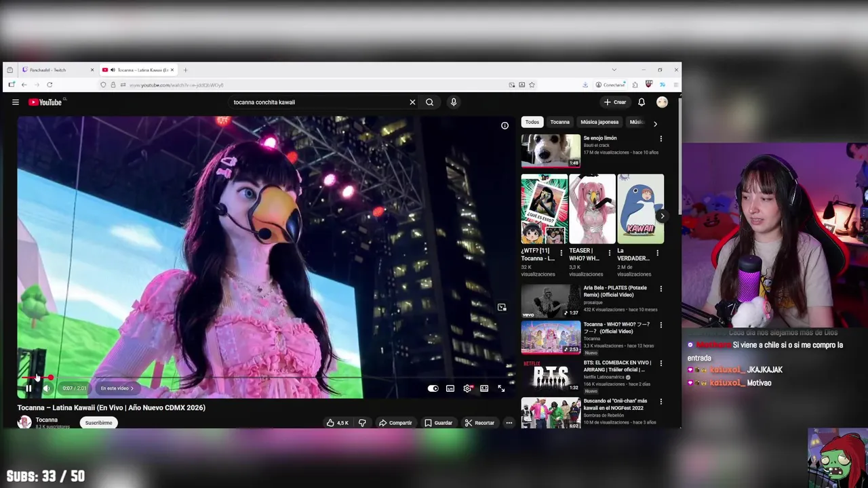Image resolution: width=868 pixels, height=488 pixels.
Task: Click the Compartir share button
Action: (x=395, y=423)
